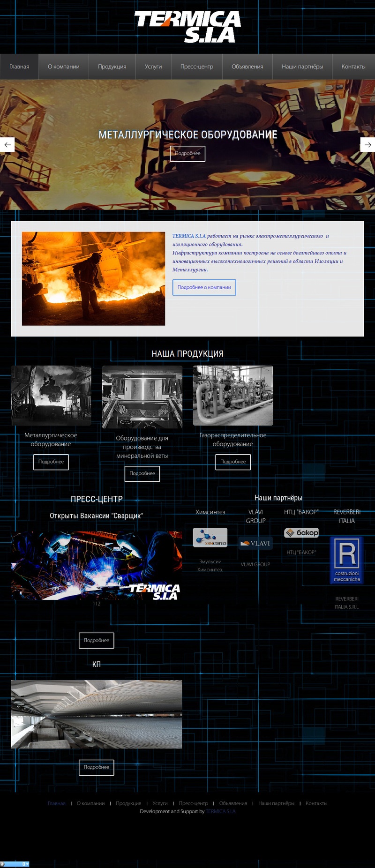Click ПРЕСС-ЦЕНТР section heading
Screen dimensions: 375x868
(97, 499)
